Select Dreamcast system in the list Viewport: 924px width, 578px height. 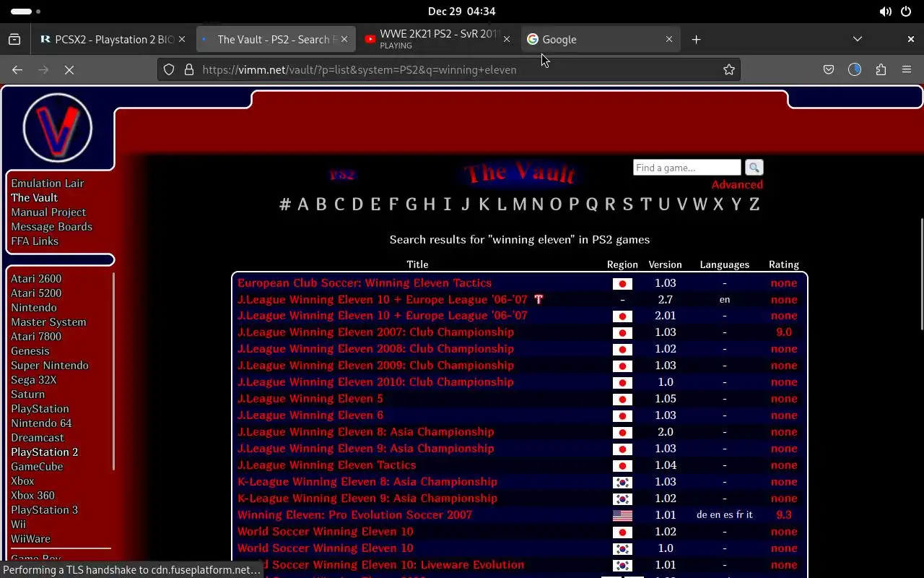coord(38,437)
